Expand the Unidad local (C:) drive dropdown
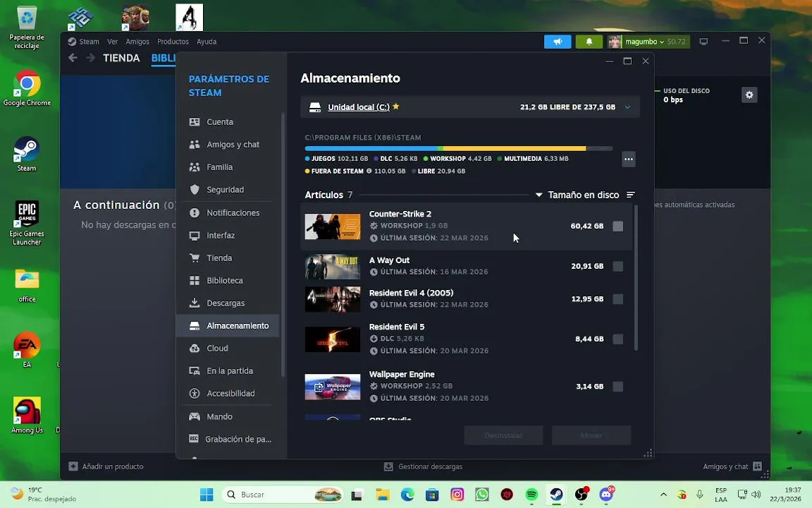Viewport: 812px width, 508px height. click(x=627, y=107)
